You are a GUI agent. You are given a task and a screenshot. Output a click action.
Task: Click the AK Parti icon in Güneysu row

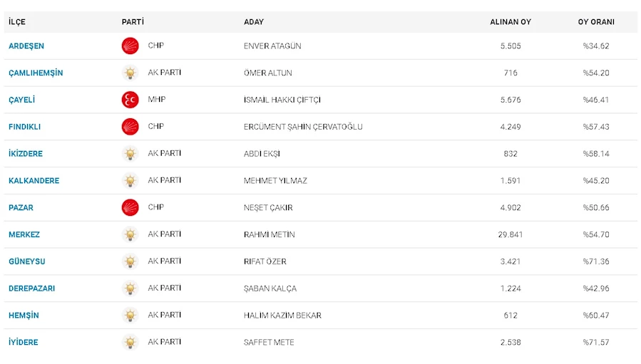pos(130,261)
